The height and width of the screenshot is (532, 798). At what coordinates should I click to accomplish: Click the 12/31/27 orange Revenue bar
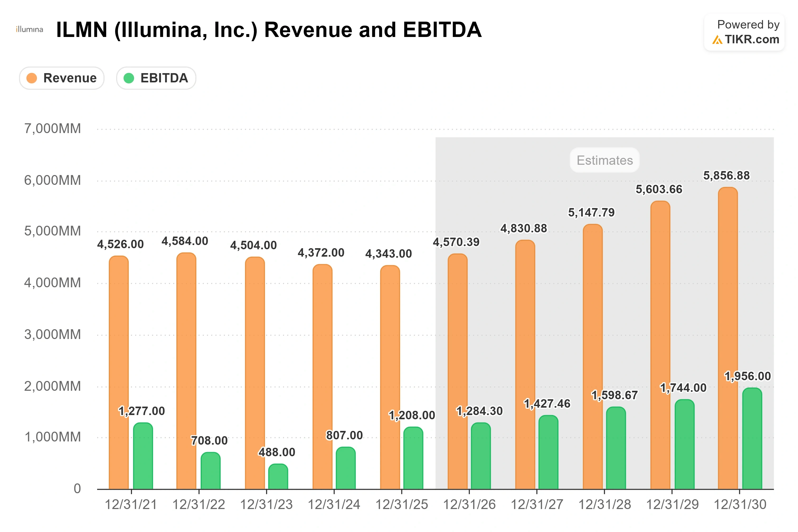tap(525, 364)
